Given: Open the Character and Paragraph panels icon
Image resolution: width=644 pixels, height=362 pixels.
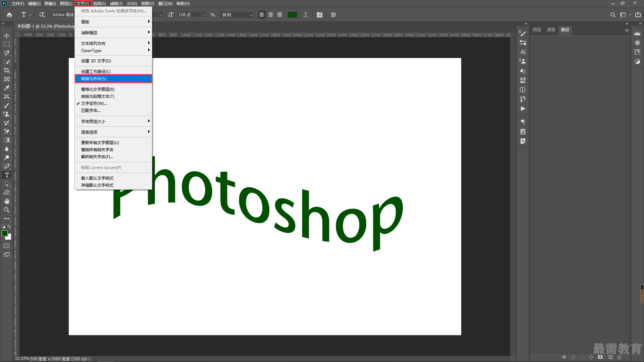Looking at the screenshot, I should point(320,15).
